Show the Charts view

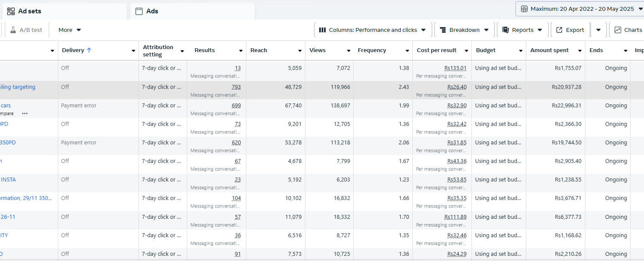pos(628,30)
